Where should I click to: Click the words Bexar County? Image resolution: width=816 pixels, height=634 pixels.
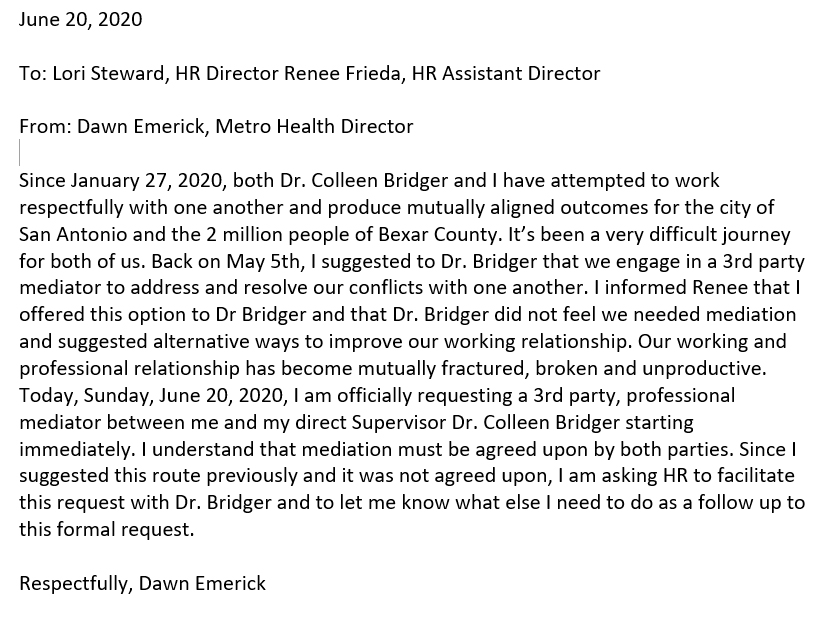pyautogui.click(x=438, y=234)
